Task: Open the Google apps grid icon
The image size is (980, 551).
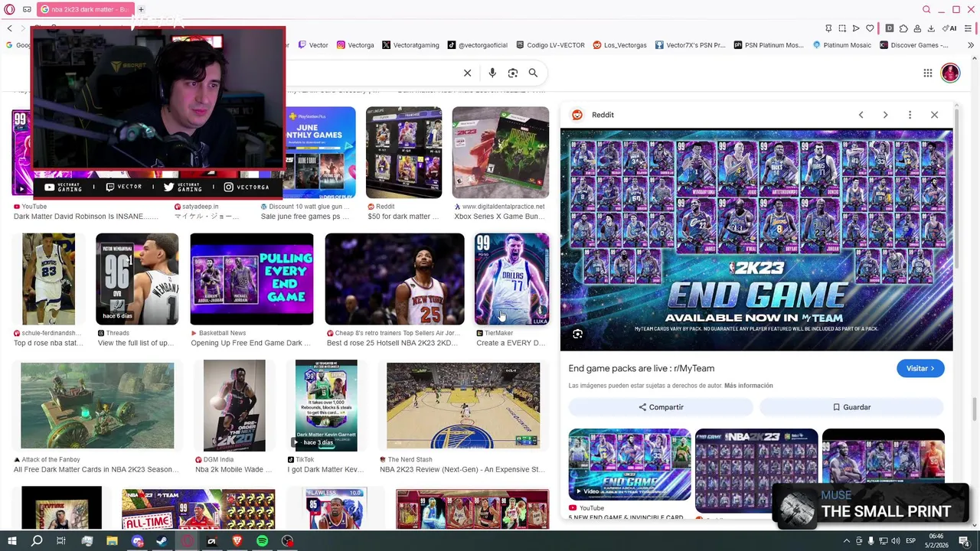Action: point(927,73)
